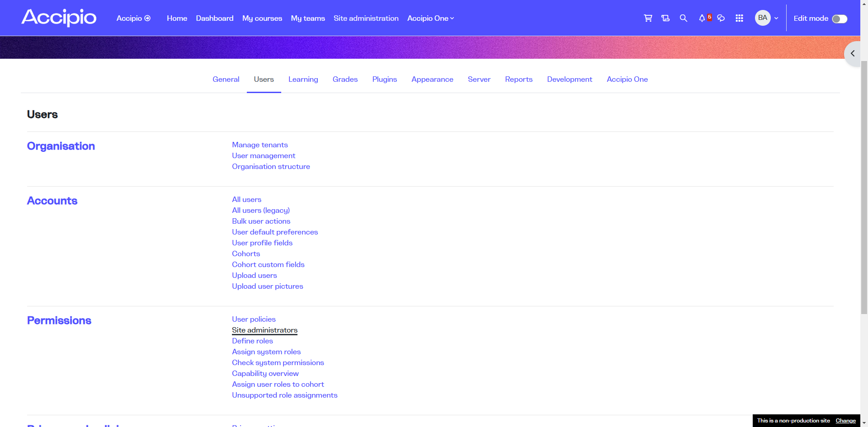Viewport: 868px width, 427px height.
Task: Switch to the Reports tab
Action: coord(519,79)
